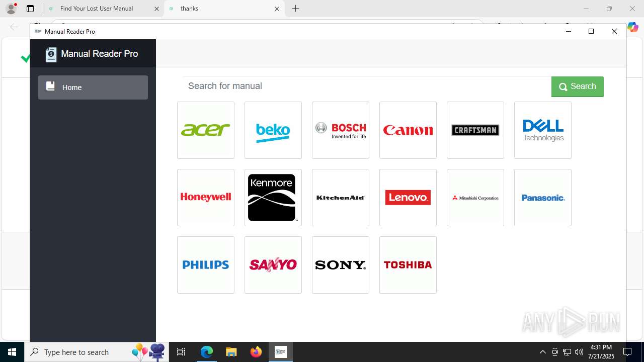Click the green Search button
This screenshot has width=644, height=362.
(577, 86)
